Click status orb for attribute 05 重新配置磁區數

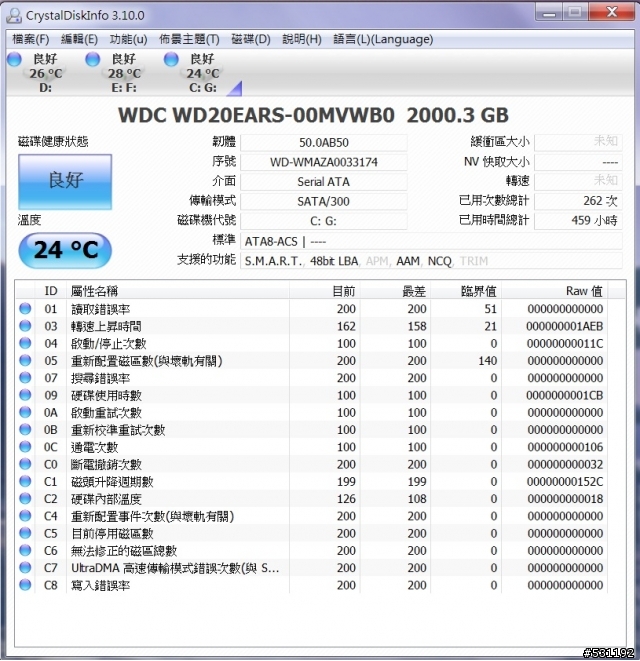click(x=25, y=360)
